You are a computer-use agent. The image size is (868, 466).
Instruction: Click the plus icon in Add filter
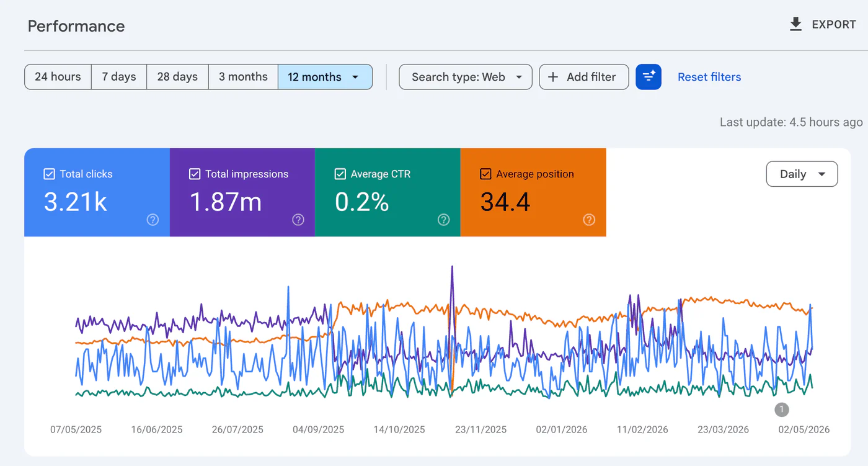pyautogui.click(x=554, y=77)
